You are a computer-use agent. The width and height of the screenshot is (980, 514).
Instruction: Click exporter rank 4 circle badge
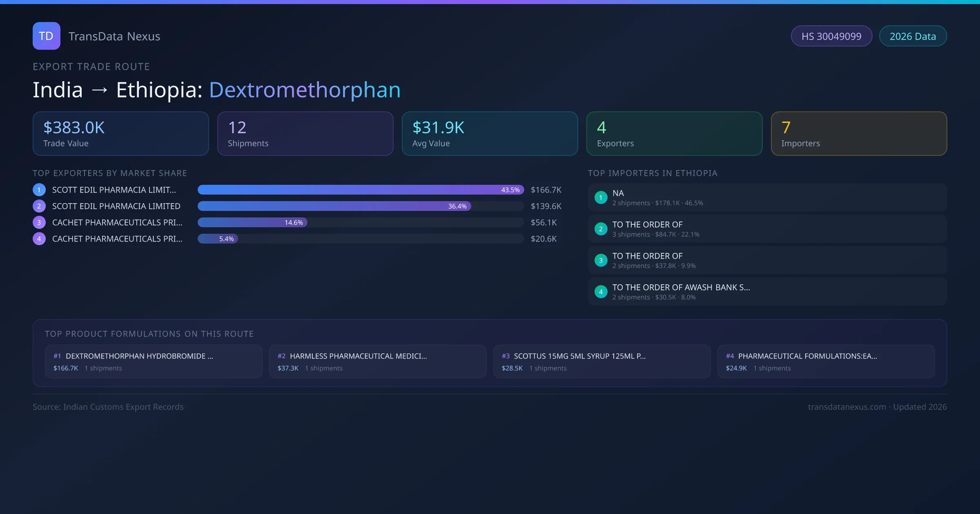(39, 239)
